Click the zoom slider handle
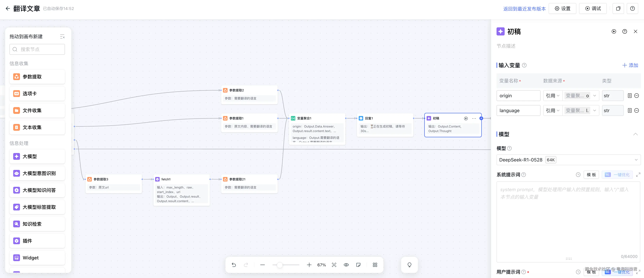The width and height of the screenshot is (644, 278). point(280,265)
